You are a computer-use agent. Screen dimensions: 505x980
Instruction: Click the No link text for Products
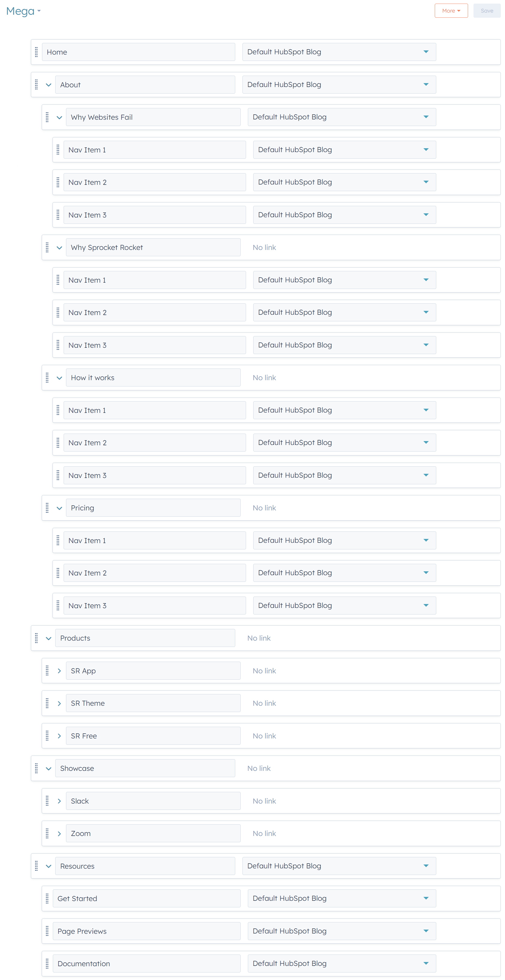coord(259,638)
